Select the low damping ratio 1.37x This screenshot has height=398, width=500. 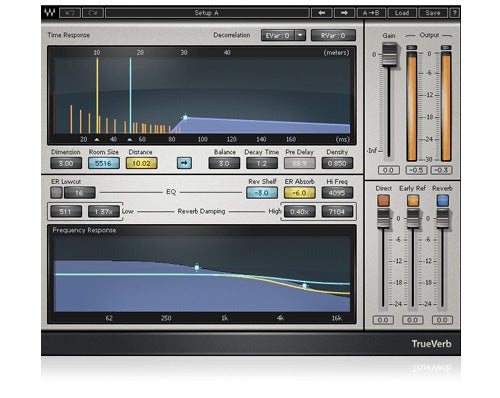(x=104, y=211)
